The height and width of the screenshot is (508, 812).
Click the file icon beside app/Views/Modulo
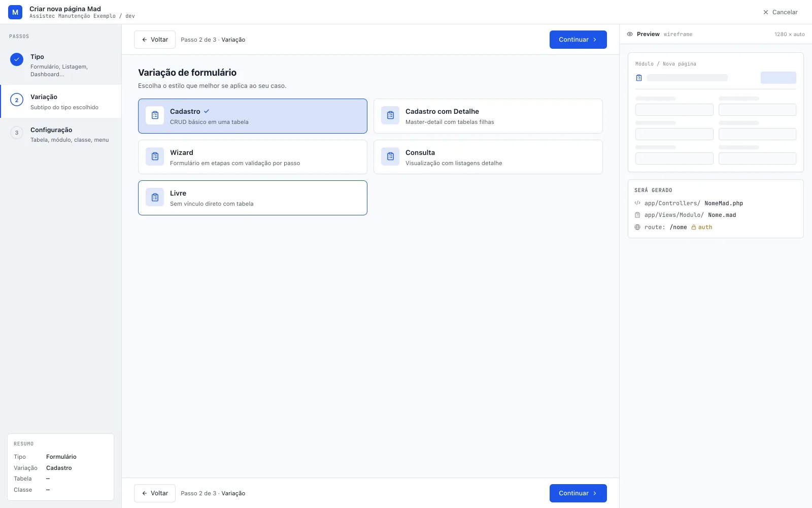click(x=637, y=215)
